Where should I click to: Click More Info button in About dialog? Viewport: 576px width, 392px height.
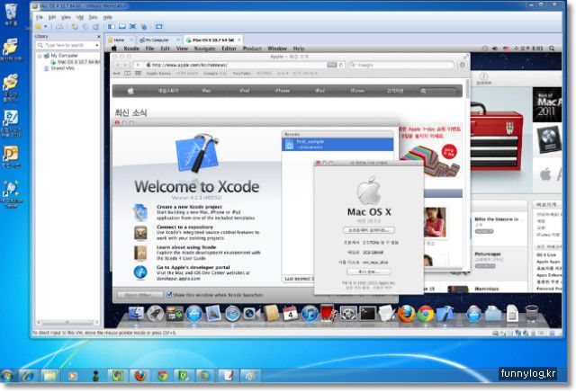[368, 272]
